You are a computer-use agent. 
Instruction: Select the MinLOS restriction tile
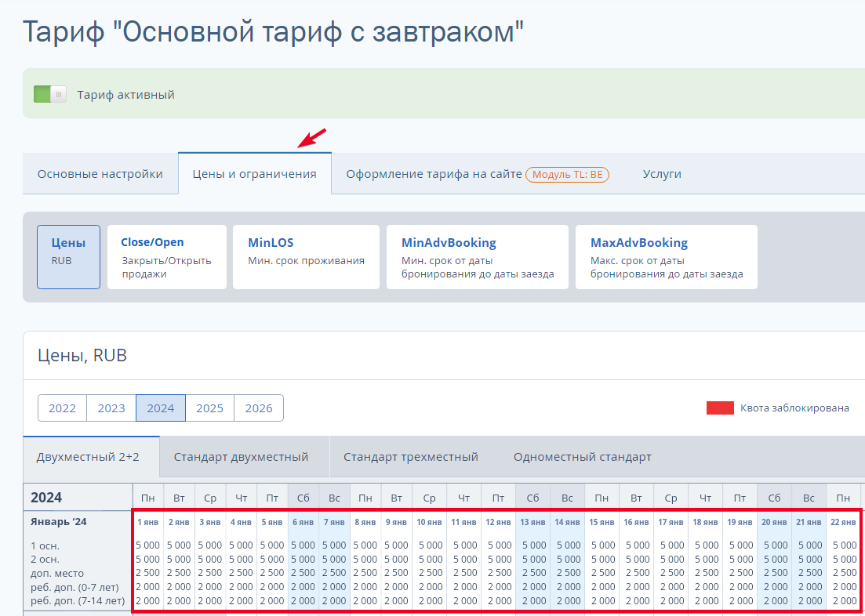[x=306, y=257]
